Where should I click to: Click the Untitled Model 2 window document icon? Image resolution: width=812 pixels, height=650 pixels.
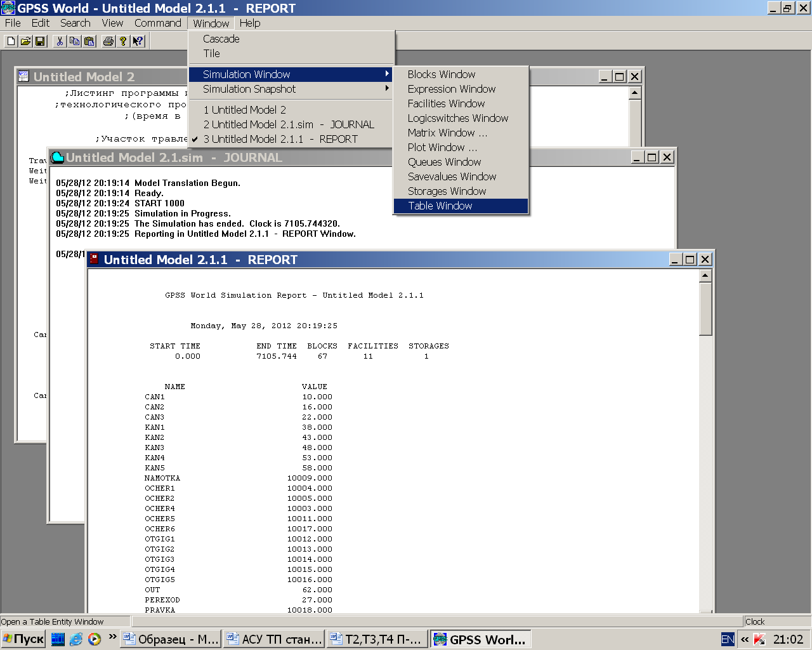click(23, 76)
